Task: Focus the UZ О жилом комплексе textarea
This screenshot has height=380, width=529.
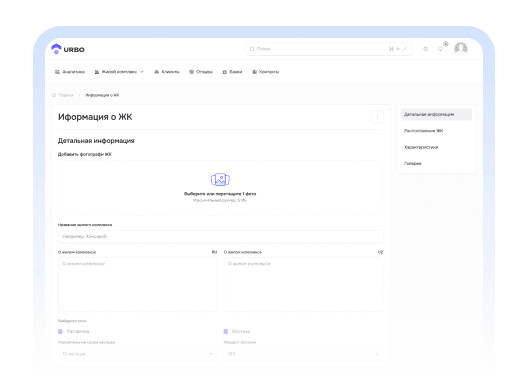Action: [x=303, y=284]
